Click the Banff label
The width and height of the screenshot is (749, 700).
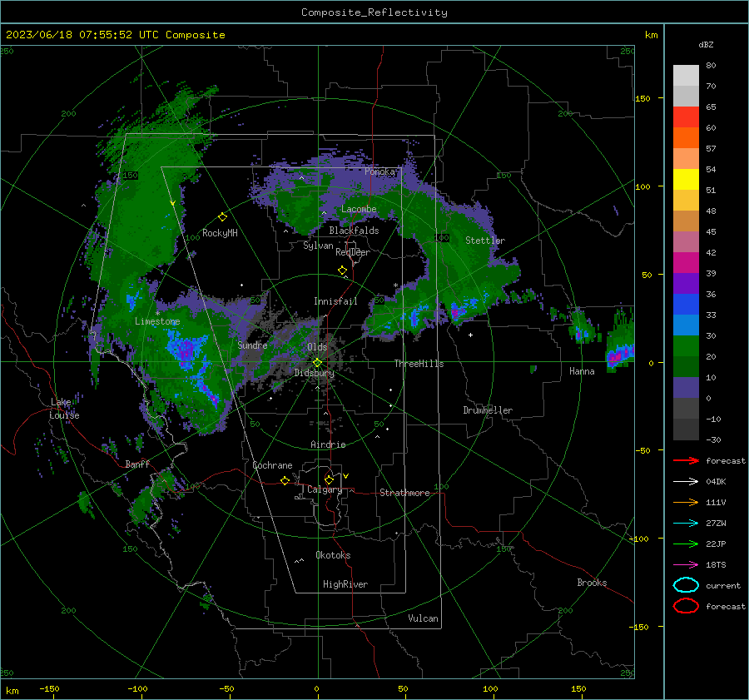(x=137, y=464)
